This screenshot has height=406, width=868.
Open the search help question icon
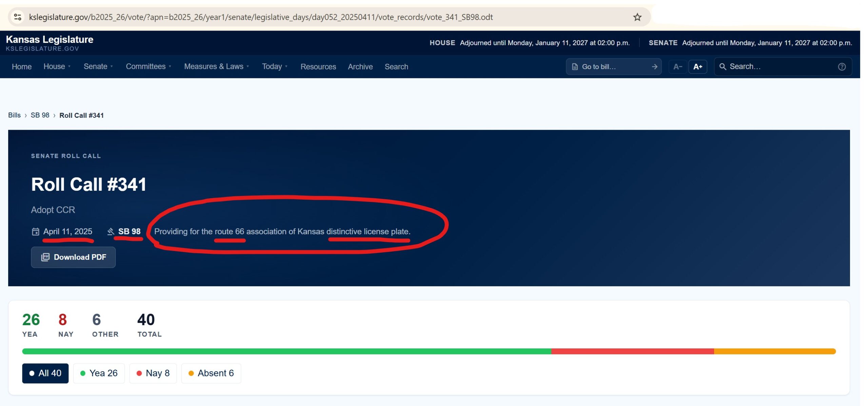click(x=842, y=67)
